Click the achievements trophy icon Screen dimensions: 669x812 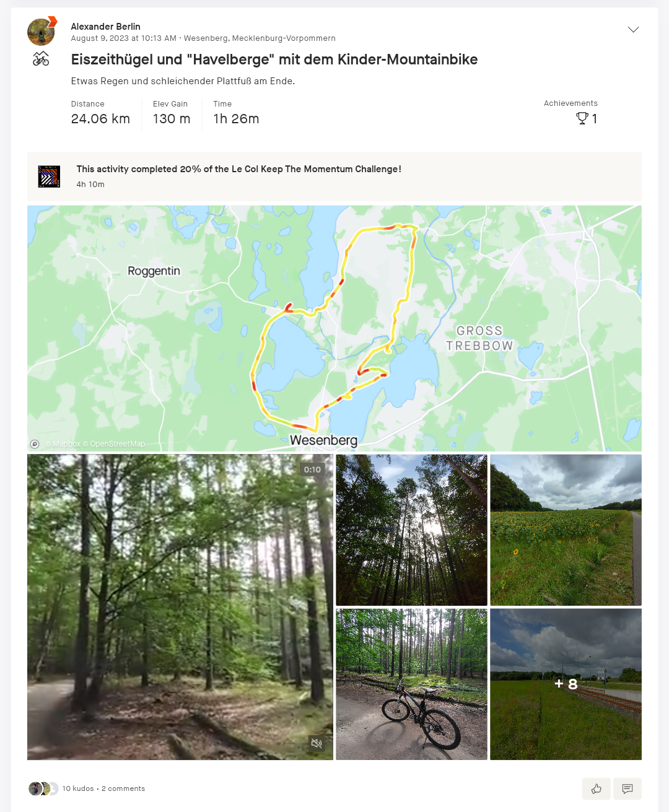point(582,118)
